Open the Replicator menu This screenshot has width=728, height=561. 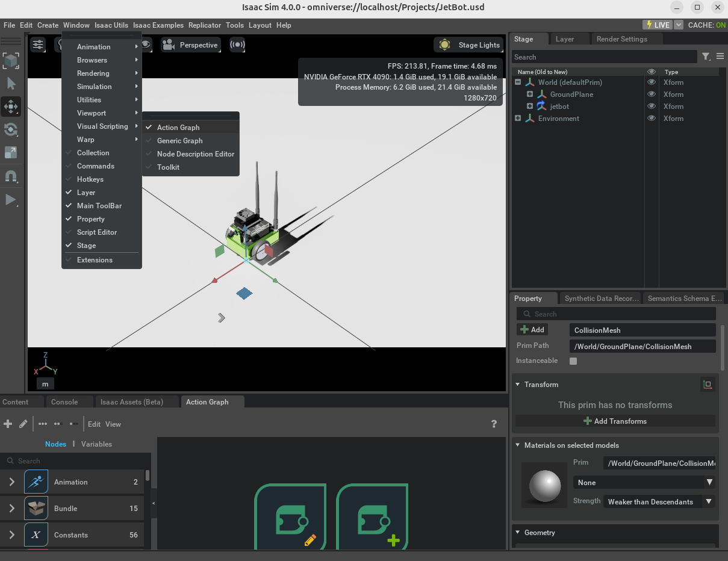click(x=205, y=25)
